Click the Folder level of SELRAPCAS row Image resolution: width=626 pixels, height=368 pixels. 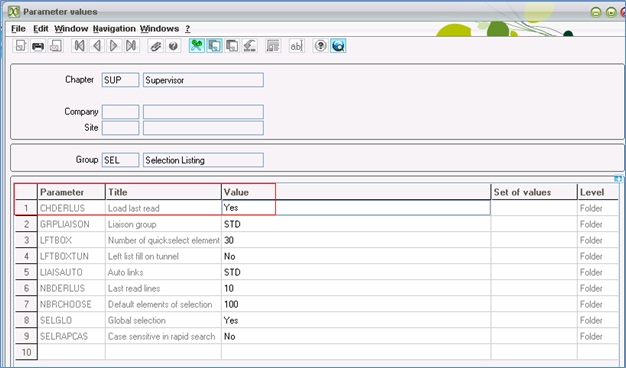[598, 336]
